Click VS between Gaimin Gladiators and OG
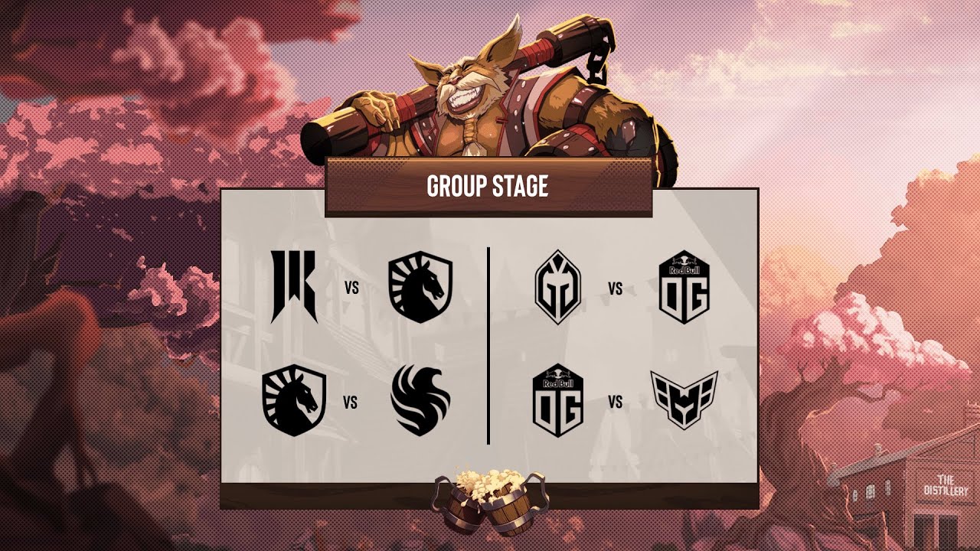980x551 pixels. pos(615,289)
